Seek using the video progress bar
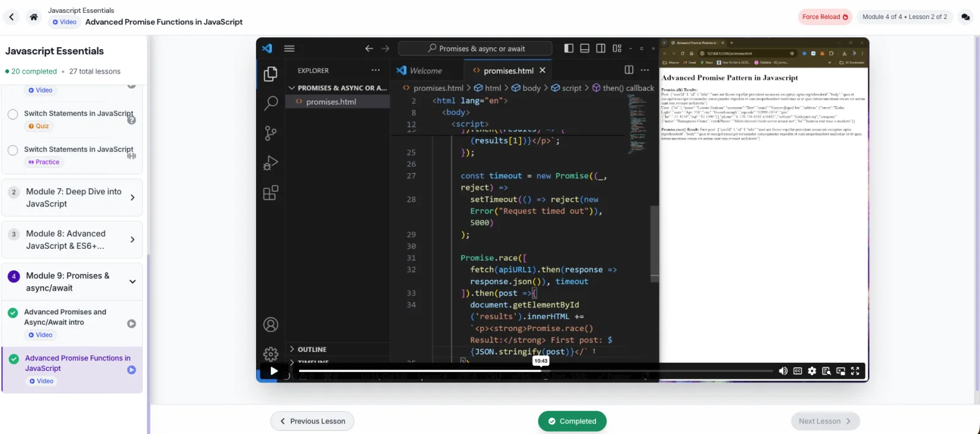Viewport: 980px width, 434px height. 536,371
